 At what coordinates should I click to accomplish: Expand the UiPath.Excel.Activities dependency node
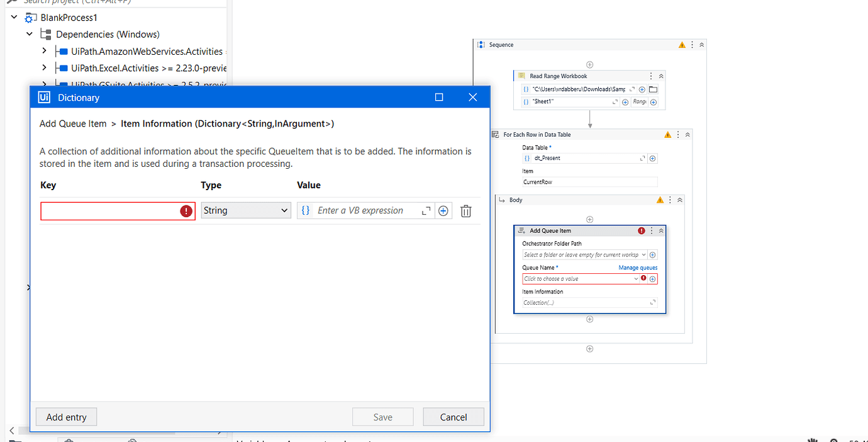[44, 67]
